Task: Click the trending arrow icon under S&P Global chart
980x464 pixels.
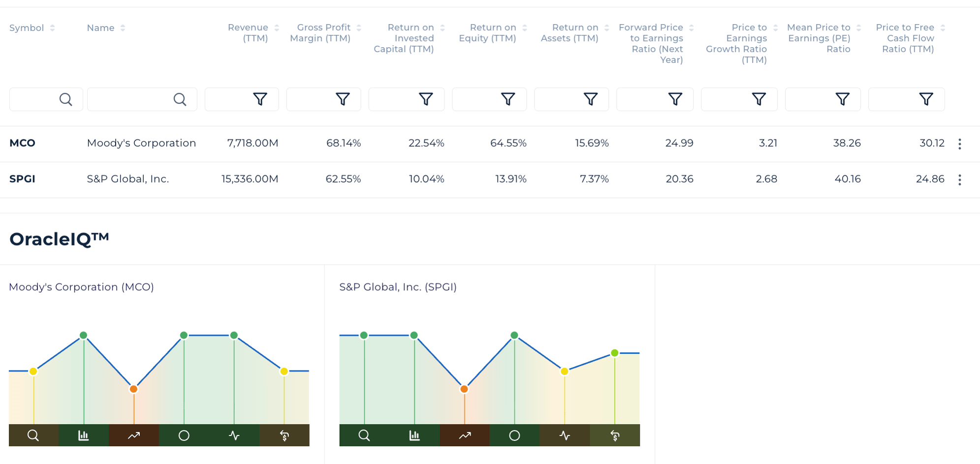Action: point(465,435)
